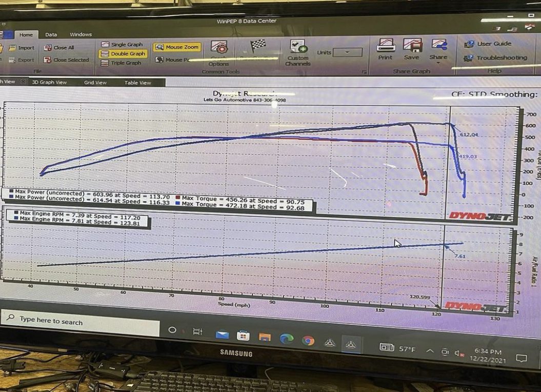Switch to 3D Graph View tab
This screenshot has height=392, width=541.
[x=49, y=82]
